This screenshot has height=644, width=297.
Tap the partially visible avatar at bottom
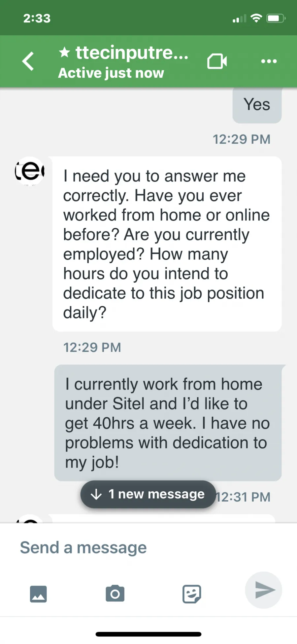30,519
